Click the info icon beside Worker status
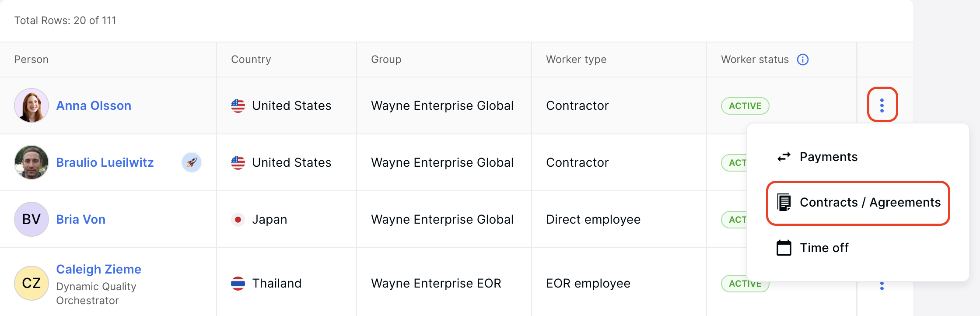 tap(803, 60)
